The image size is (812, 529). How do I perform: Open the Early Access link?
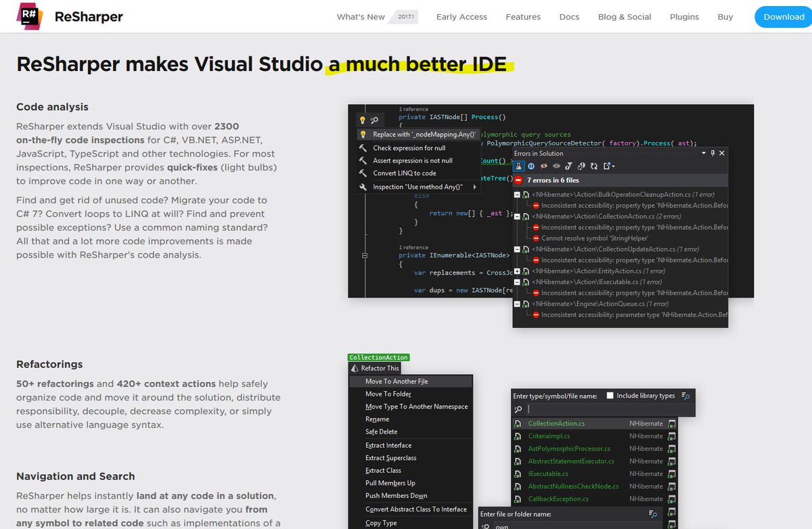pyautogui.click(x=461, y=17)
